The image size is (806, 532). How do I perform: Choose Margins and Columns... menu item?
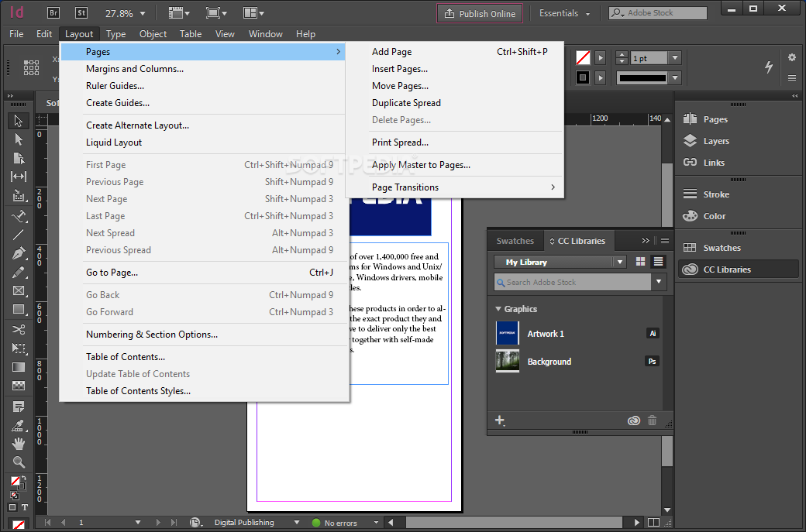(x=203, y=69)
